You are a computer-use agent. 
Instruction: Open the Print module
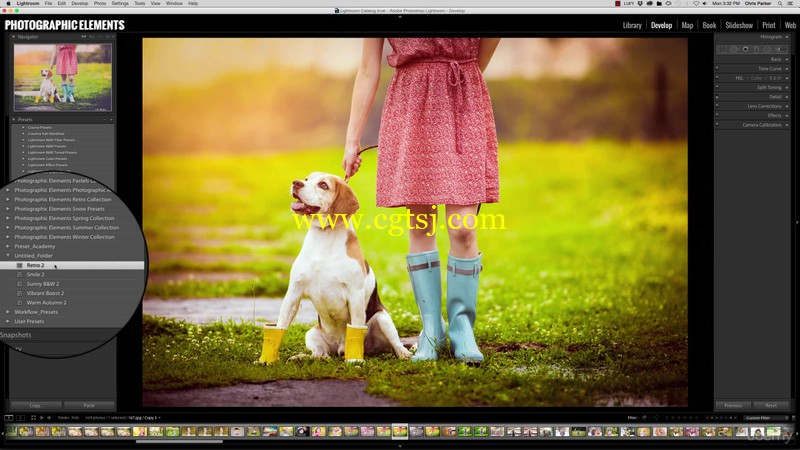pos(769,25)
